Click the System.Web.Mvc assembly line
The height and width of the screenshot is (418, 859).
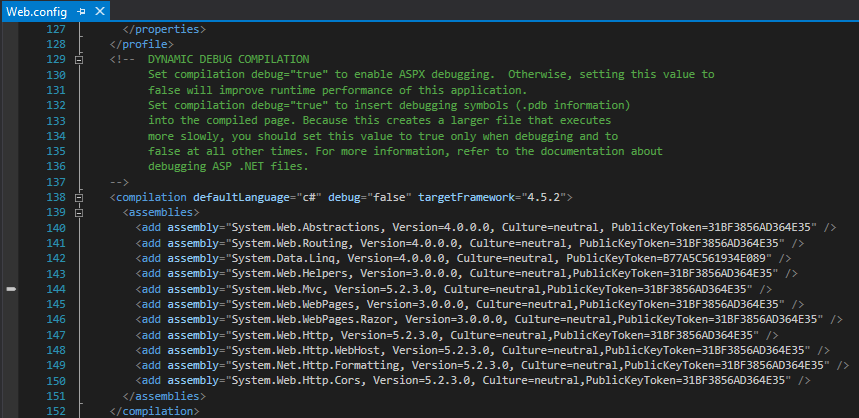click(x=454, y=289)
